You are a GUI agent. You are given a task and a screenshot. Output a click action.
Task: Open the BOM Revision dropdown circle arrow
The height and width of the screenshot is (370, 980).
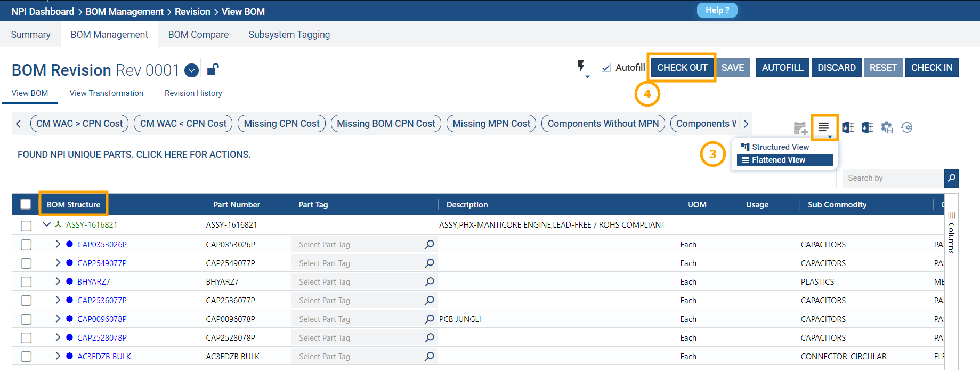coord(191,70)
